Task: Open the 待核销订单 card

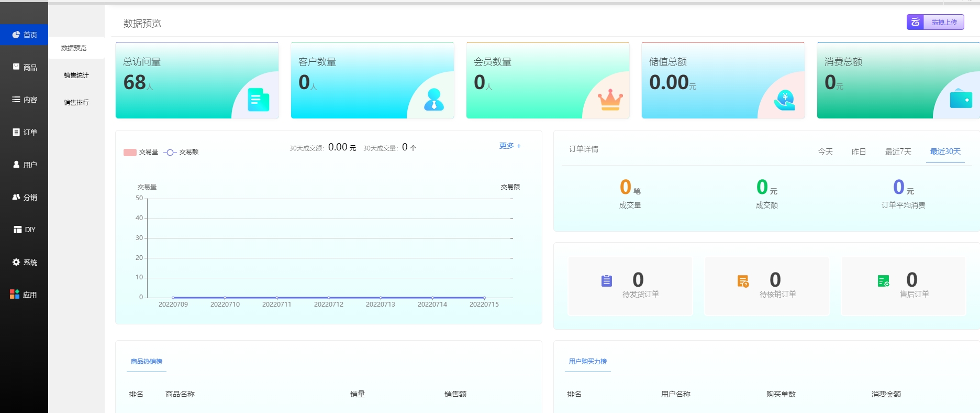Action: (x=767, y=286)
